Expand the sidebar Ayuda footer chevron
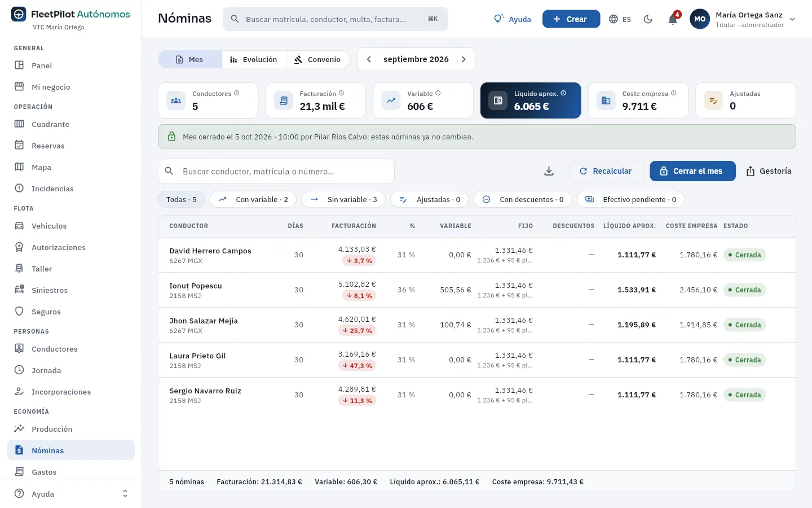The image size is (812, 508). point(125,494)
